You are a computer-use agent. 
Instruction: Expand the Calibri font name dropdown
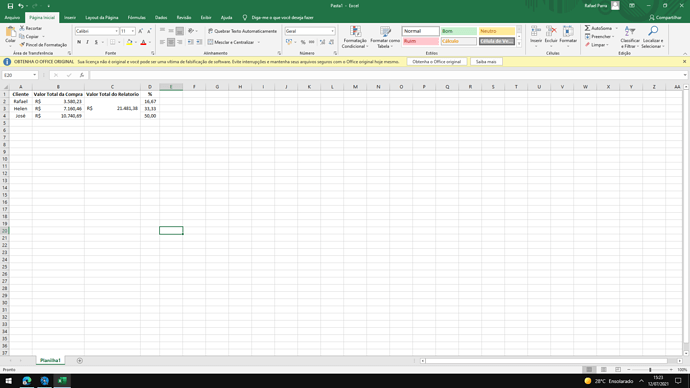coord(116,31)
